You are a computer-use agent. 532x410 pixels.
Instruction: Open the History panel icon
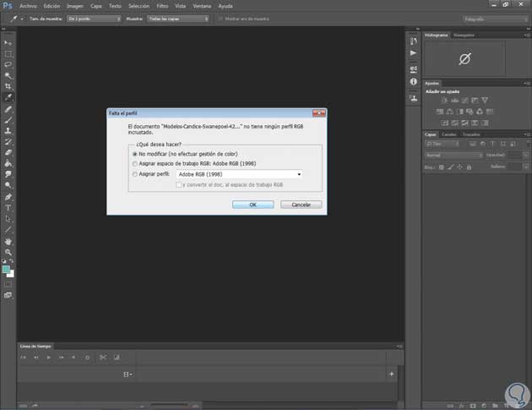pos(413,41)
